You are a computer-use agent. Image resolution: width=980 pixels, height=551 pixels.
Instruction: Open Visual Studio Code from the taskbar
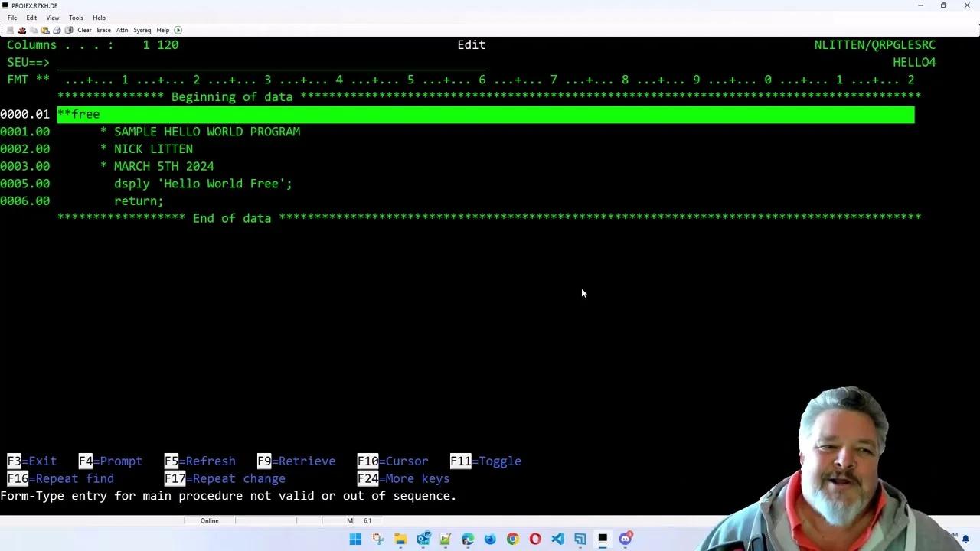click(557, 539)
